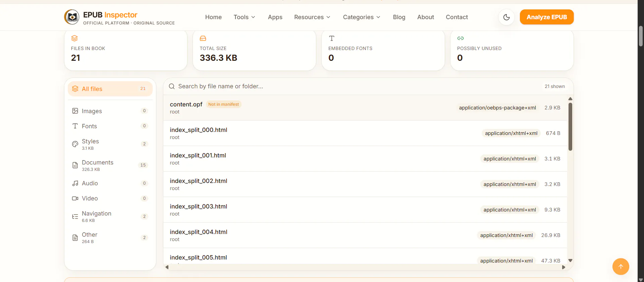The image size is (644, 282).
Task: Select the index_split_000.html file
Action: 365,133
